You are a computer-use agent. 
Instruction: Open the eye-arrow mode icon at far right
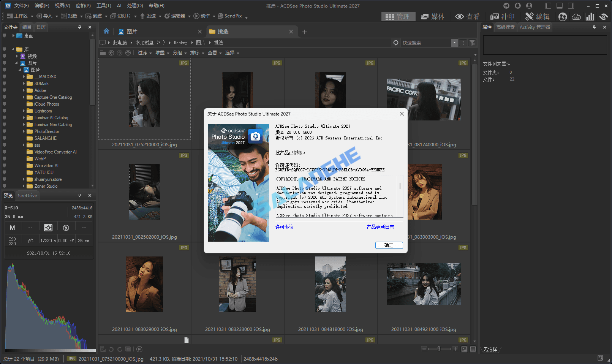604,17
